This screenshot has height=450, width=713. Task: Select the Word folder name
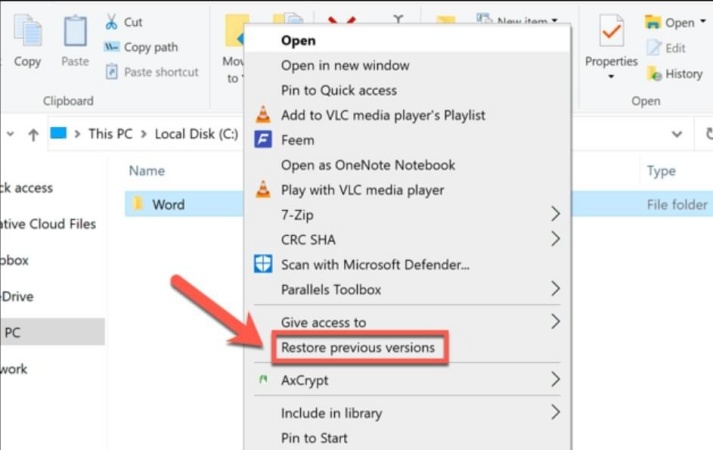tap(168, 205)
